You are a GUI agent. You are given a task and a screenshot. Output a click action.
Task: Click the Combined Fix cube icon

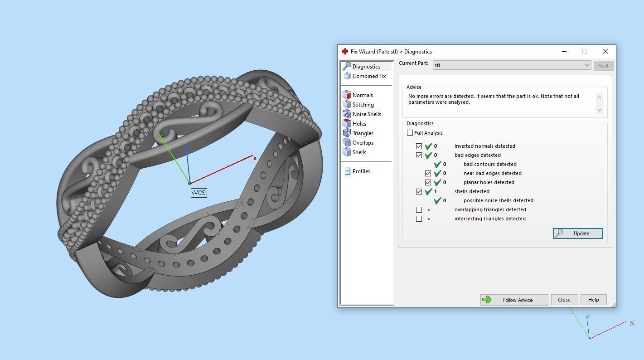click(x=347, y=76)
